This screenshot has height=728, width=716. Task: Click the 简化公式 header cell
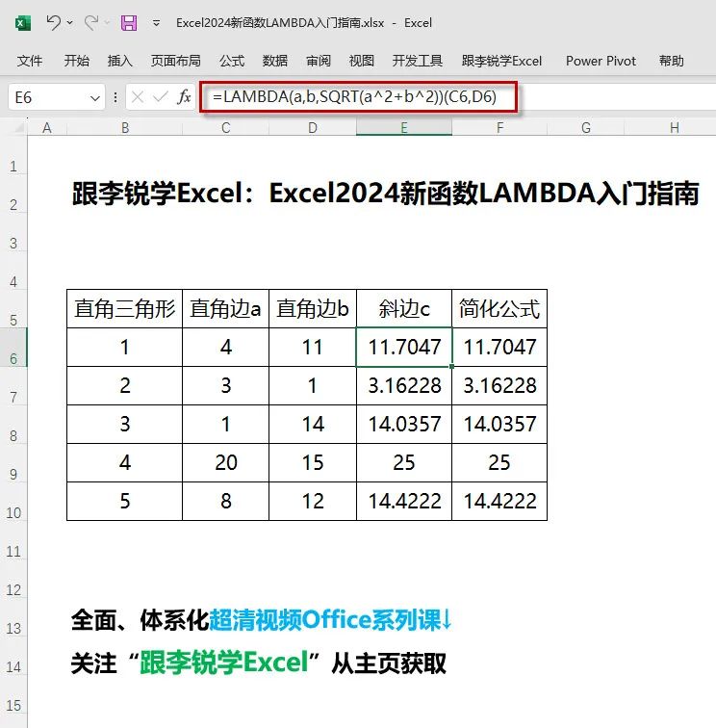(499, 309)
